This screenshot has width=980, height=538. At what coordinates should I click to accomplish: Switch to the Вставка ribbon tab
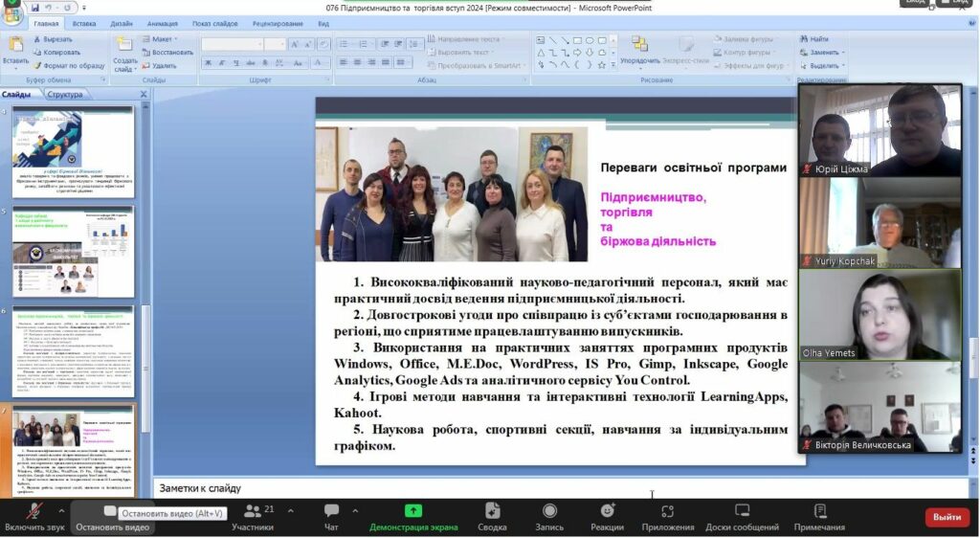[84, 23]
